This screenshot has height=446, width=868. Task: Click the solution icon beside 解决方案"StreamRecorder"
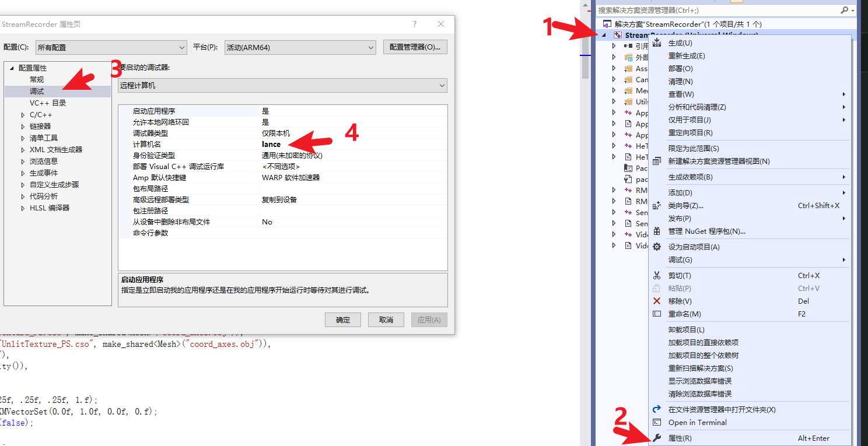[x=607, y=24]
